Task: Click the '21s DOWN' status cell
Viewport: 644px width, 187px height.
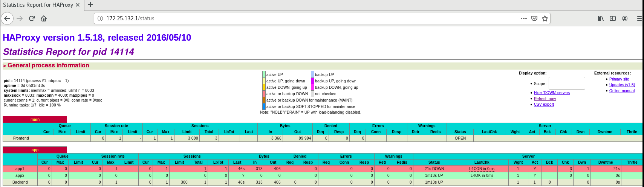Action: point(434,169)
